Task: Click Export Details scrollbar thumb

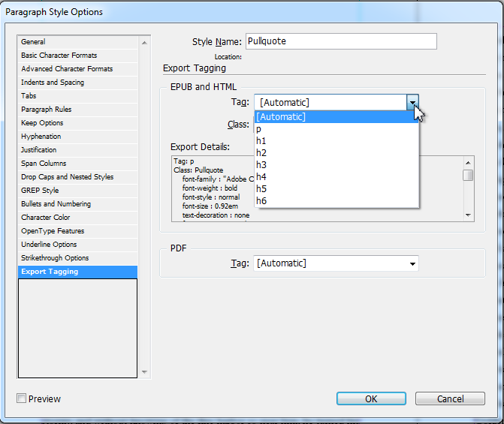Action: tap(468, 176)
